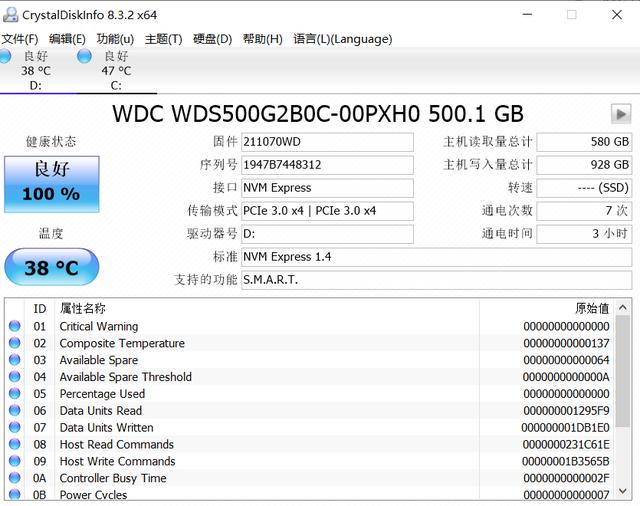The height and width of the screenshot is (506, 640).
Task: Click the CrystalDiskInfo app icon in title bar
Action: (10, 15)
